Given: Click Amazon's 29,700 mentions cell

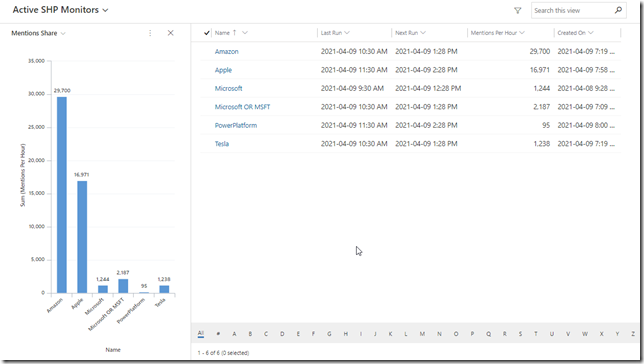Looking at the screenshot, I should [540, 51].
